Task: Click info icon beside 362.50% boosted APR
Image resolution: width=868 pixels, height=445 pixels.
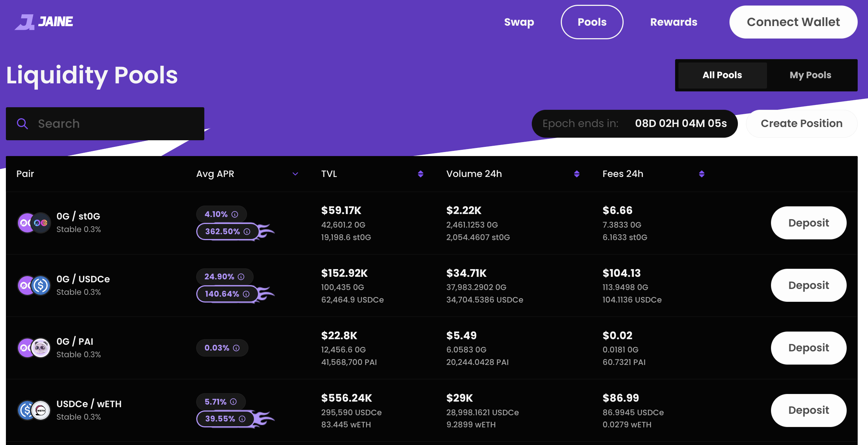Action: point(247,232)
